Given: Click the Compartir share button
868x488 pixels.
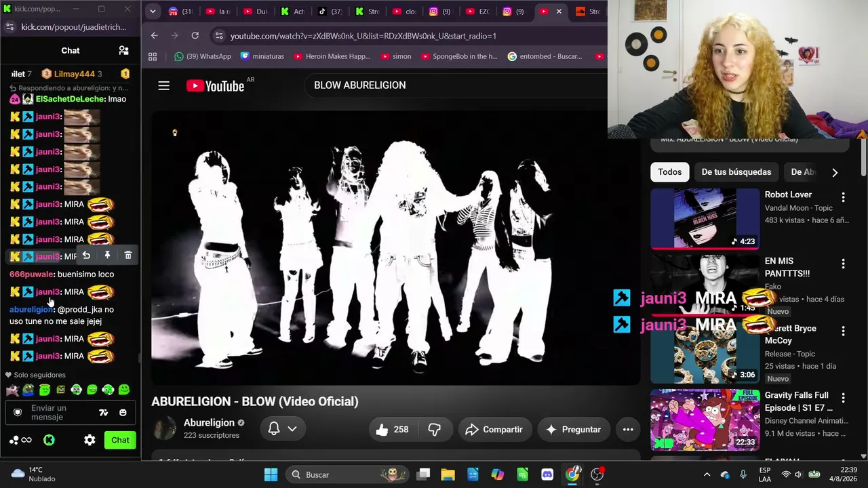Looking at the screenshot, I should 494,429.
